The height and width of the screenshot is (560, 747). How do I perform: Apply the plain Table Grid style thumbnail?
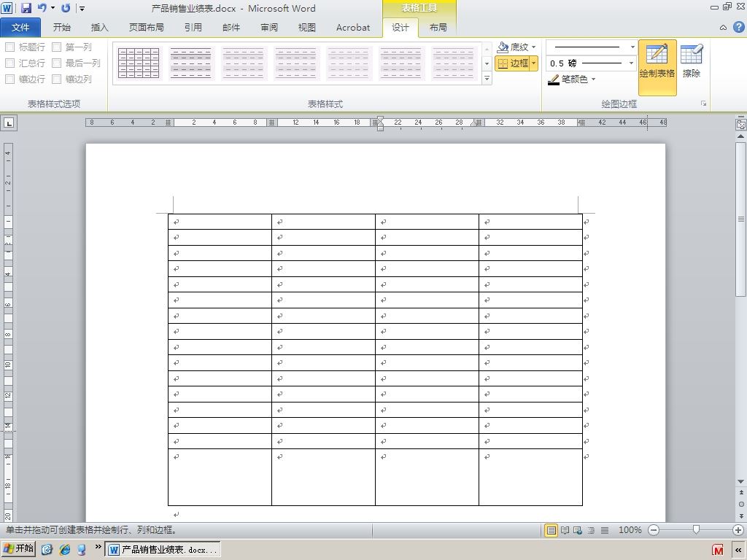click(x=139, y=63)
